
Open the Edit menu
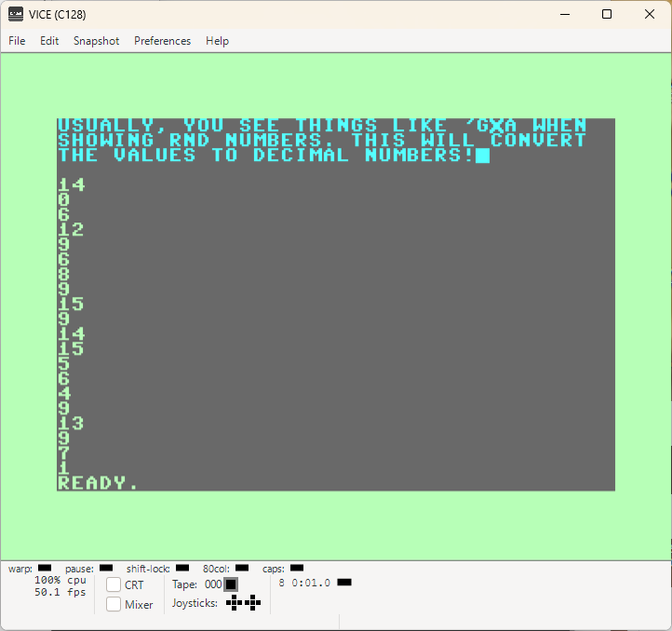pos(49,41)
